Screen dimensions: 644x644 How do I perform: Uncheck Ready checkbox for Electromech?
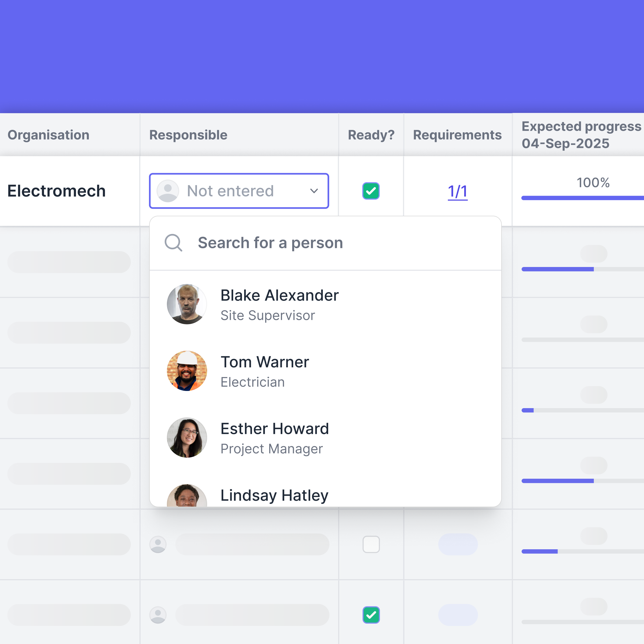tap(371, 191)
